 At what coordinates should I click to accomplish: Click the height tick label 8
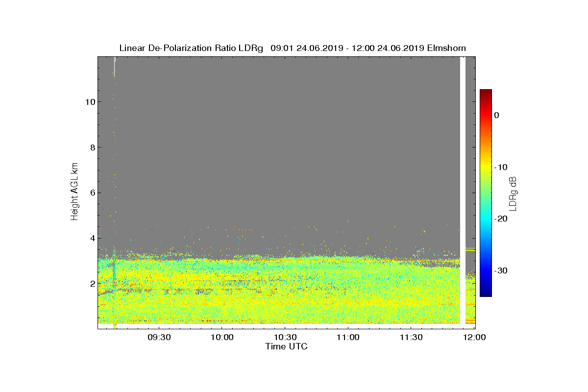point(92,147)
